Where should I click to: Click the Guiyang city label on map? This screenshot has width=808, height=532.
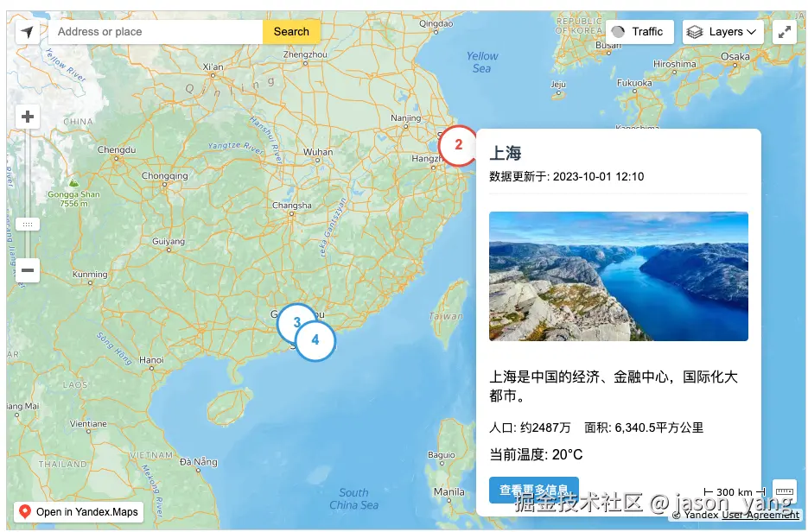(x=168, y=242)
